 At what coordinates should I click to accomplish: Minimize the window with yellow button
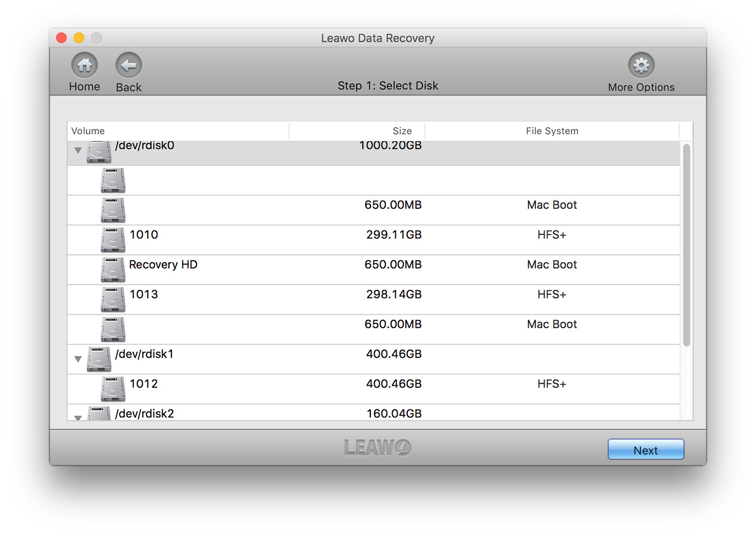pyautogui.click(x=79, y=38)
